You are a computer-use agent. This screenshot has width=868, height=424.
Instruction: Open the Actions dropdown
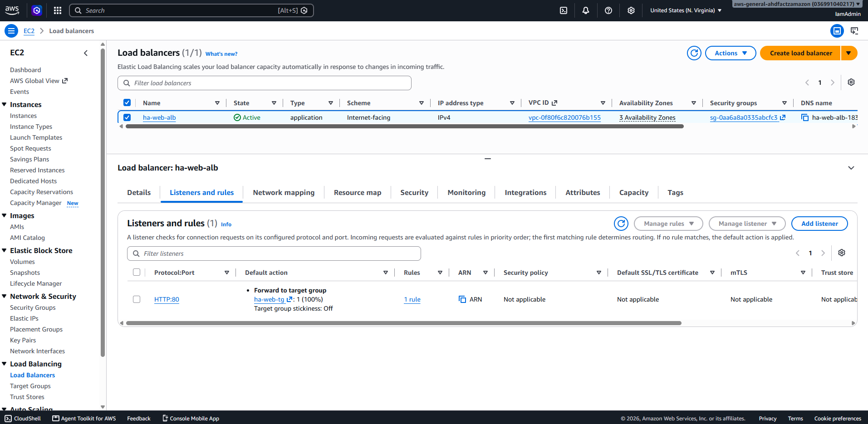pyautogui.click(x=731, y=53)
